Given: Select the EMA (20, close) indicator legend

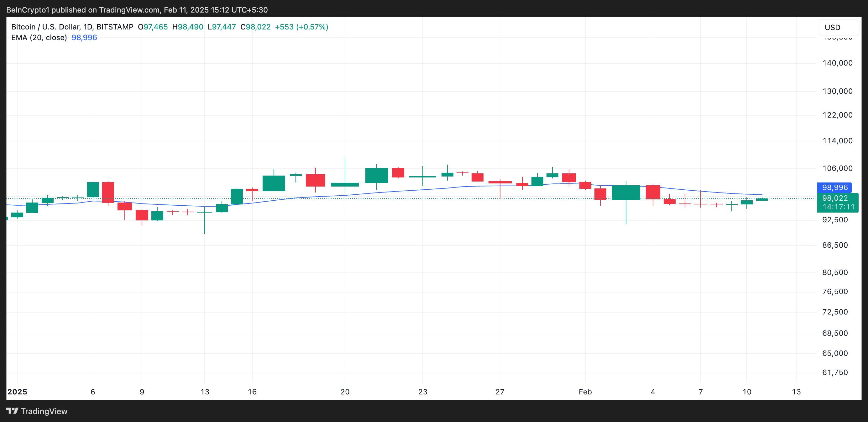Looking at the screenshot, I should tap(39, 37).
